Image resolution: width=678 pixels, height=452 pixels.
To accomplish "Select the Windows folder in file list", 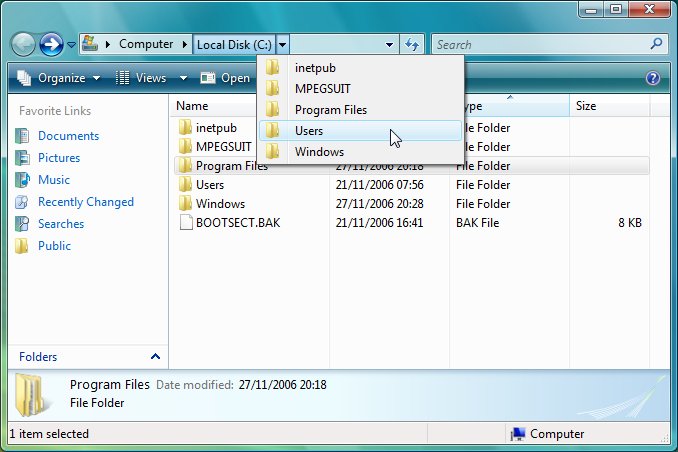I will click(220, 204).
